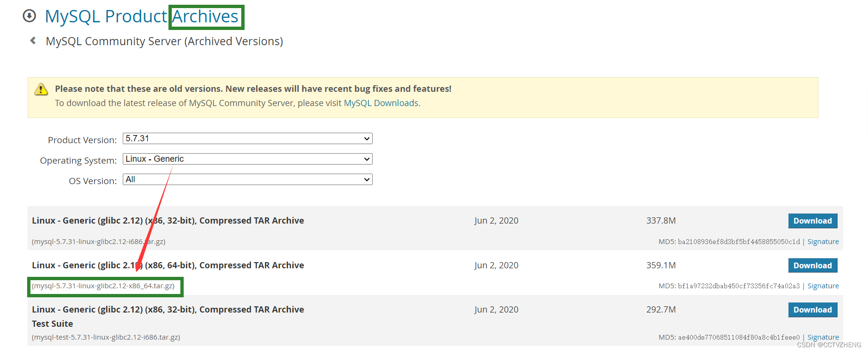Download the 32-bit Test Suite 292.7M
This screenshot has height=352, width=868.
coord(813,310)
